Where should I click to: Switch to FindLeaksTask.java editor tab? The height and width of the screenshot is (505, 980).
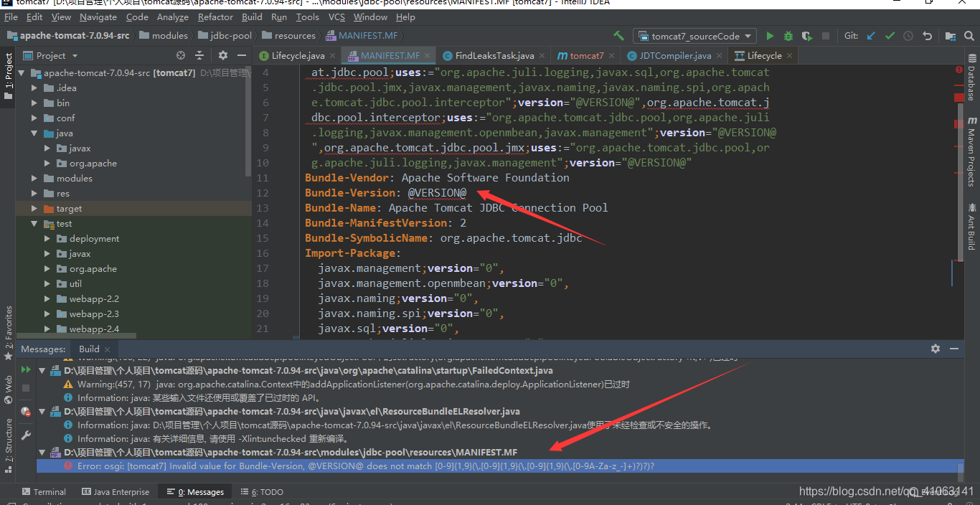pyautogui.click(x=494, y=55)
